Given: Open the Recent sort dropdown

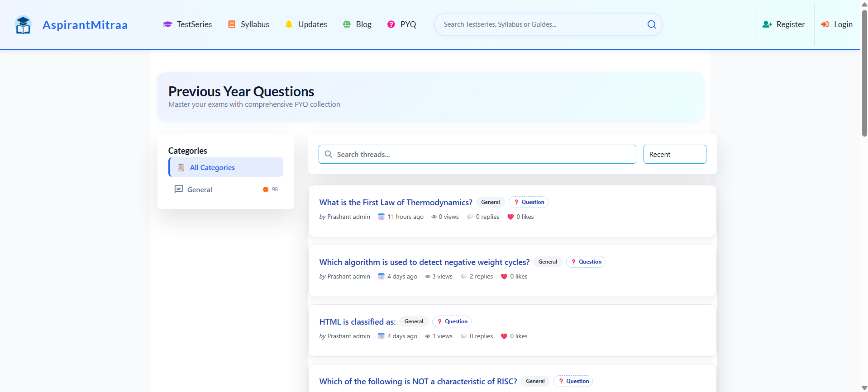Looking at the screenshot, I should pos(674,155).
